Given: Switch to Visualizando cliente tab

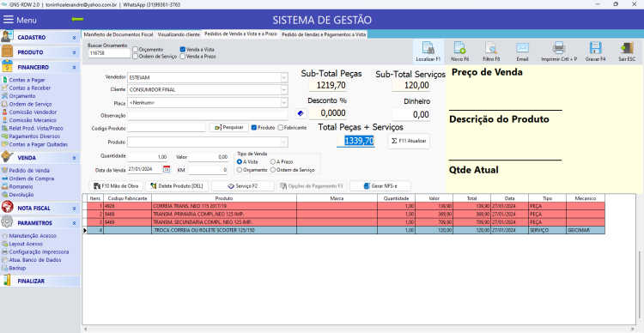Looking at the screenshot, I should pos(179,35).
